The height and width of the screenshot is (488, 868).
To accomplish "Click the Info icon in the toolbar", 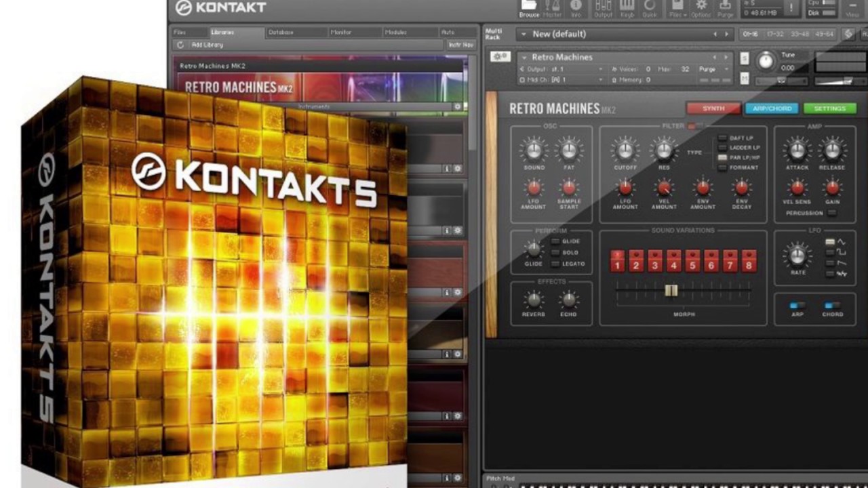I will pos(576,7).
